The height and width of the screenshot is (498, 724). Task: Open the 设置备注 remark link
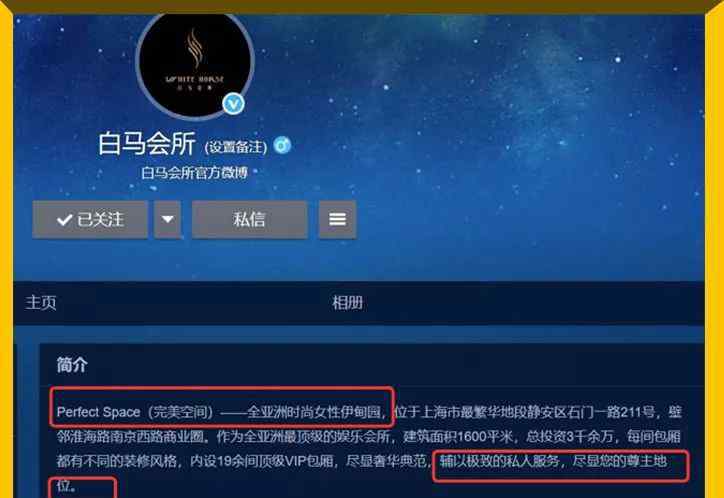pyautogui.click(x=235, y=147)
